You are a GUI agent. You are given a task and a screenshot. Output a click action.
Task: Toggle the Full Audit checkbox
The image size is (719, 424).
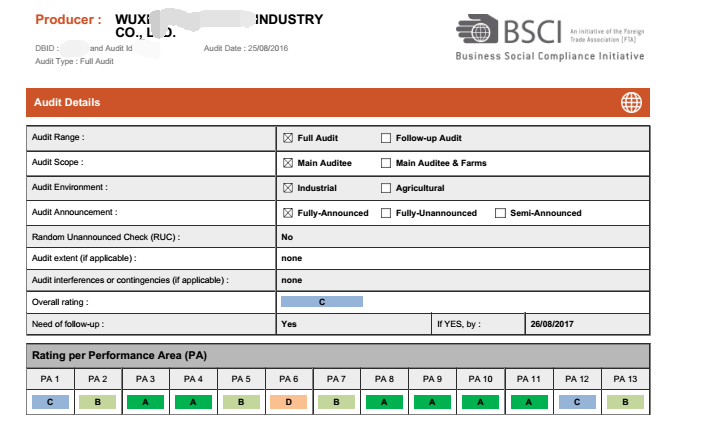click(288, 138)
